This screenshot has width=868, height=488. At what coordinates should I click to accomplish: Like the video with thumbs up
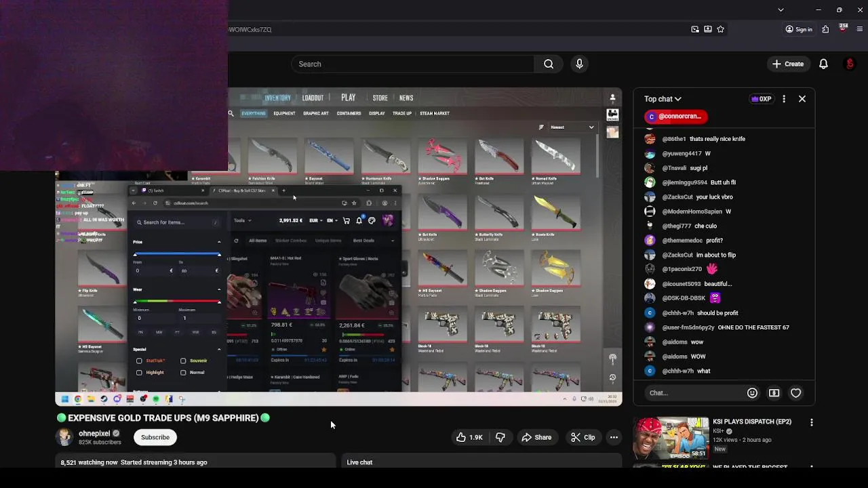coord(469,438)
